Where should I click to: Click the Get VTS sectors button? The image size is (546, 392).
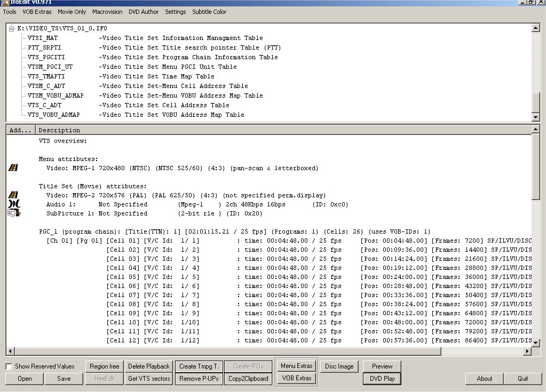149,379
